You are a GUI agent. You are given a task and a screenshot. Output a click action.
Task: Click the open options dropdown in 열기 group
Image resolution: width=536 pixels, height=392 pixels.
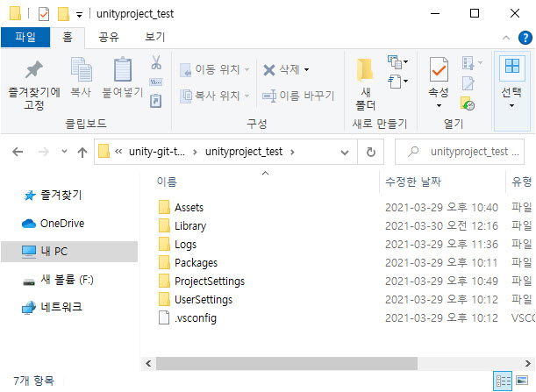point(472,63)
